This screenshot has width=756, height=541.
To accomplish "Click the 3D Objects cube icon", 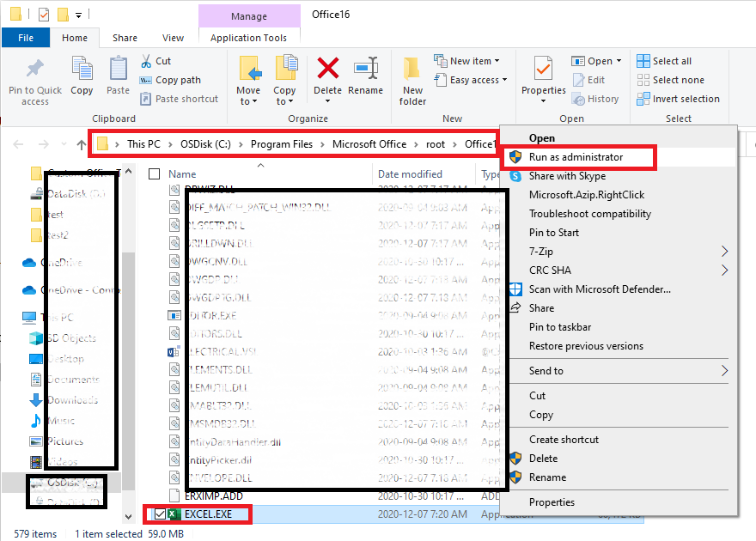I will pos(36,338).
